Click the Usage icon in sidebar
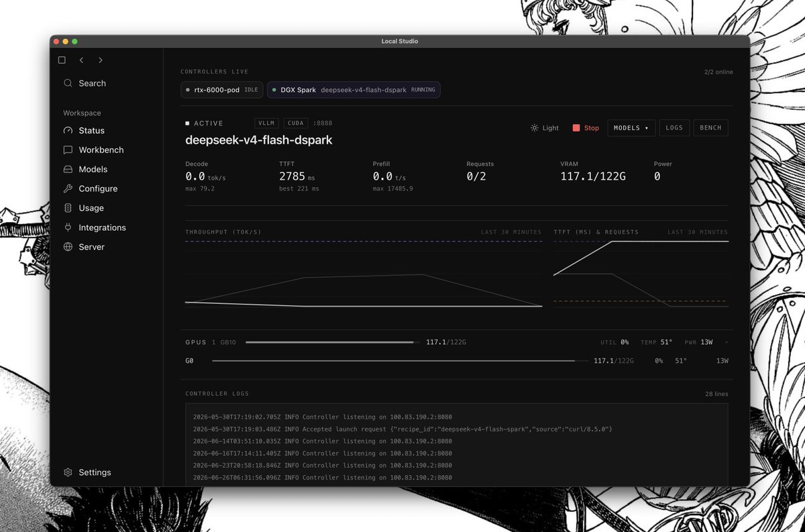Image resolution: width=805 pixels, height=532 pixels. pyautogui.click(x=68, y=208)
